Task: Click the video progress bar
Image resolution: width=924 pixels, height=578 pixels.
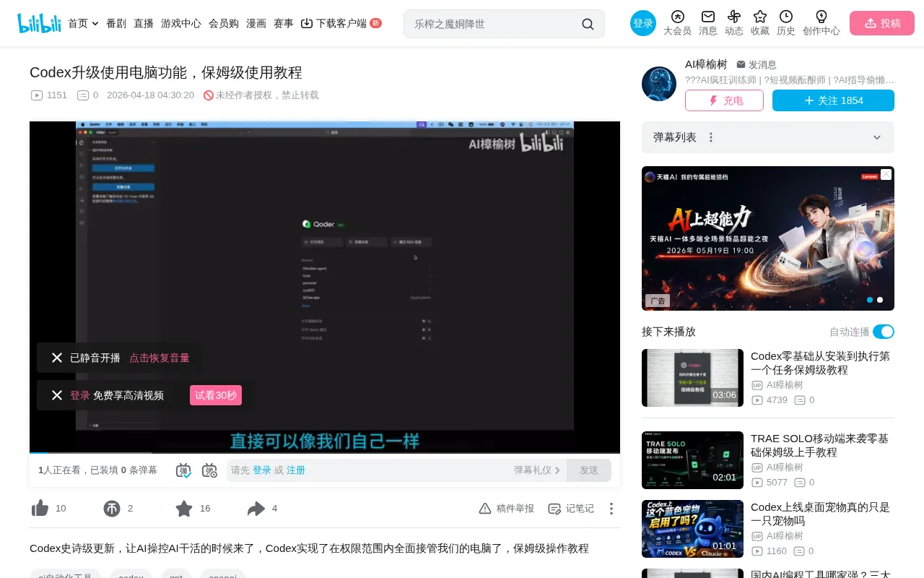Action: tap(325, 453)
